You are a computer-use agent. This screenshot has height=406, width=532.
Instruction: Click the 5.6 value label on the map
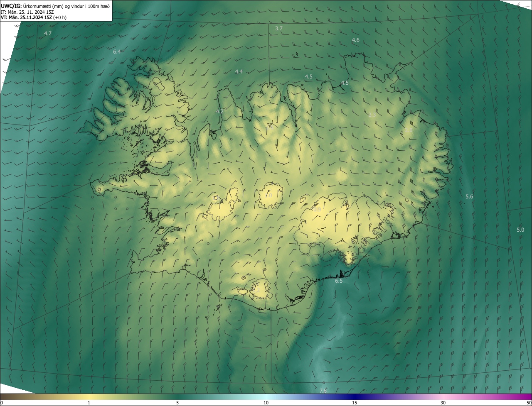[x=469, y=196]
